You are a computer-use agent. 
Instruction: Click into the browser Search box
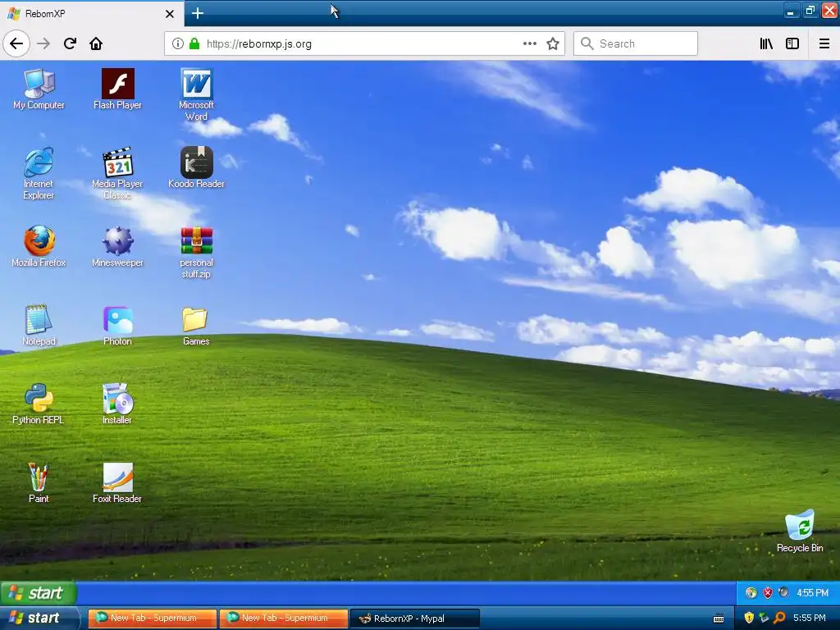pos(636,43)
